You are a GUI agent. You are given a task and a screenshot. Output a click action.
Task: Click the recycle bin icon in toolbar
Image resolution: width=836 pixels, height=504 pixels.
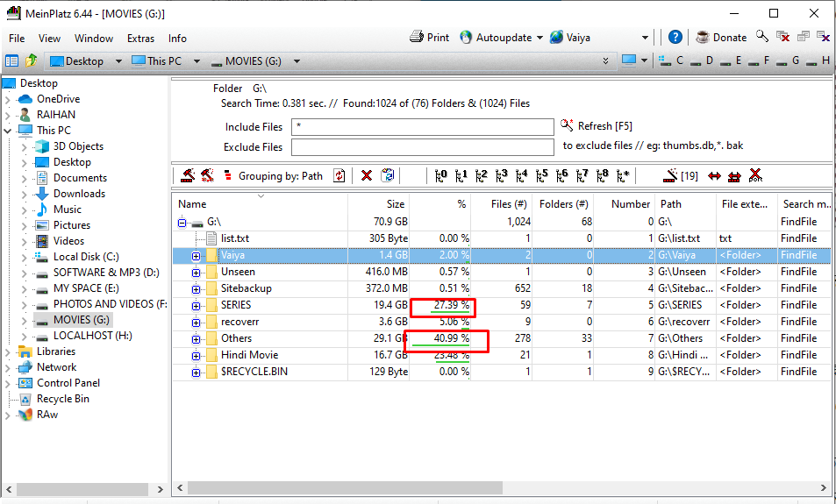pyautogui.click(x=388, y=174)
